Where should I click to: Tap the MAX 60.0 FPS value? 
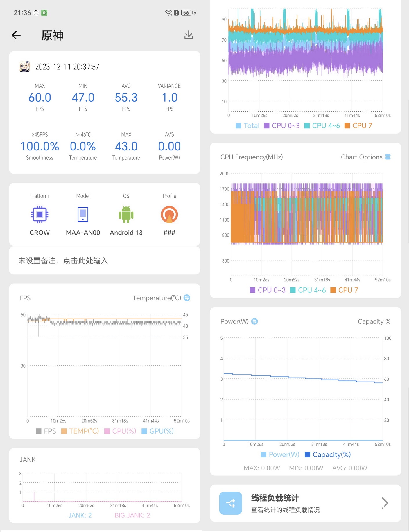40,98
